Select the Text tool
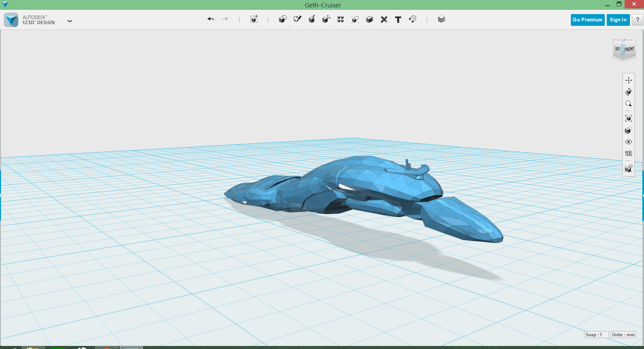This screenshot has width=644, height=349. 398,19
